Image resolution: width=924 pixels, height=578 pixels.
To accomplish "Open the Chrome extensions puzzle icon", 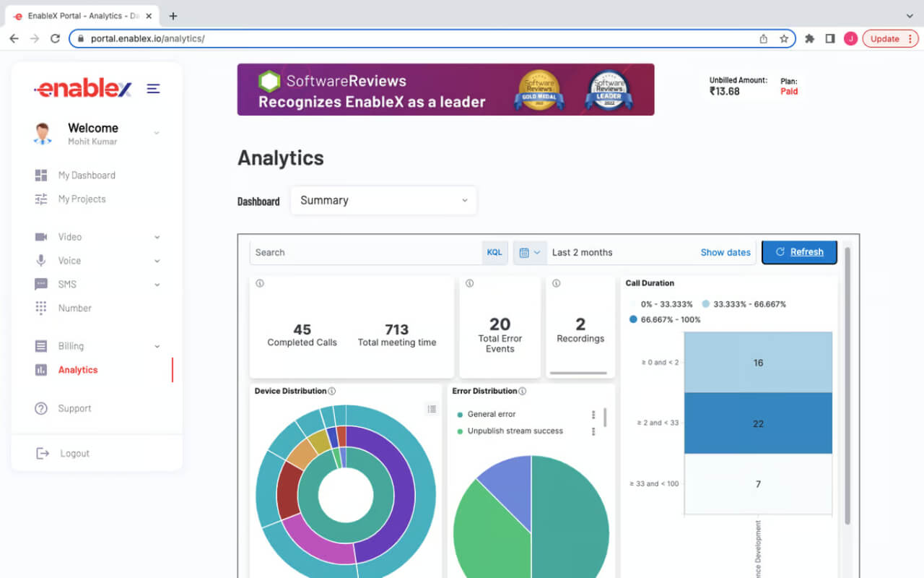I will [809, 39].
